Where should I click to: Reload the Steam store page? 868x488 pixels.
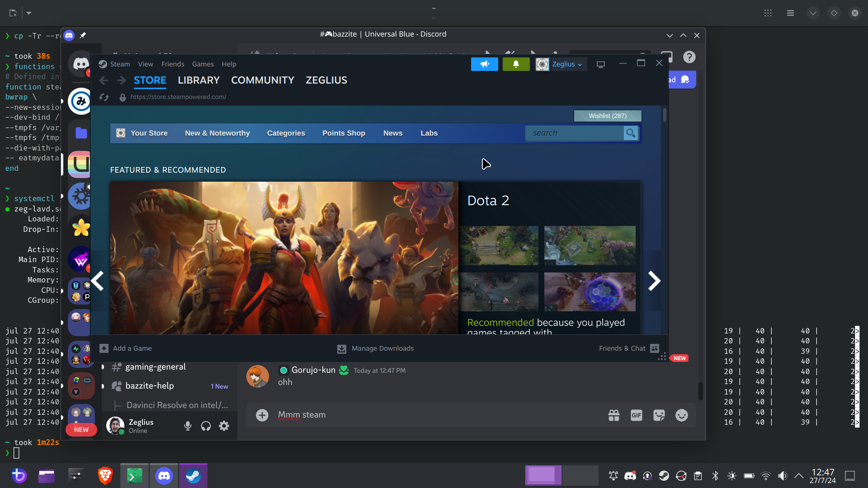(104, 97)
